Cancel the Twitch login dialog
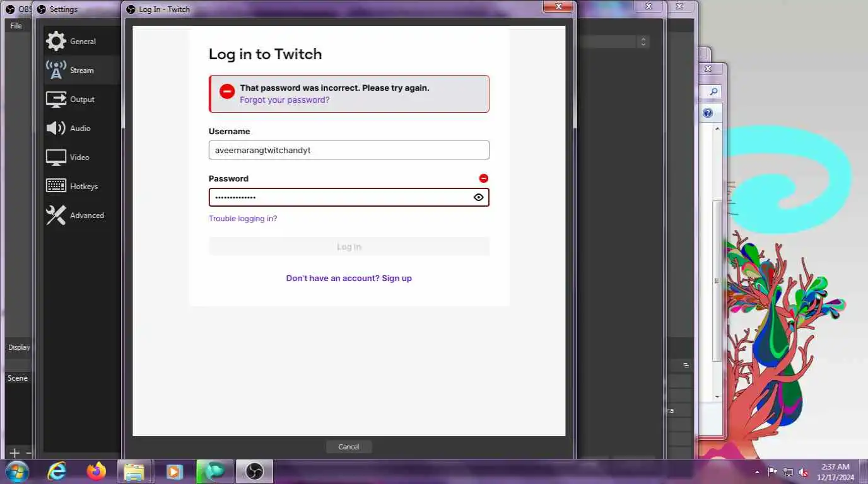Viewport: 868px width, 484px height. click(349, 447)
